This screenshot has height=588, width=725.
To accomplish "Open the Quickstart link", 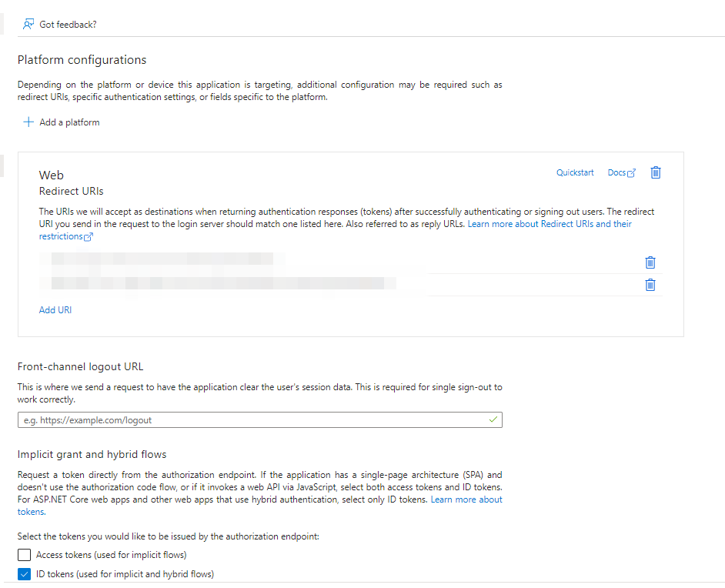I will (x=575, y=172).
